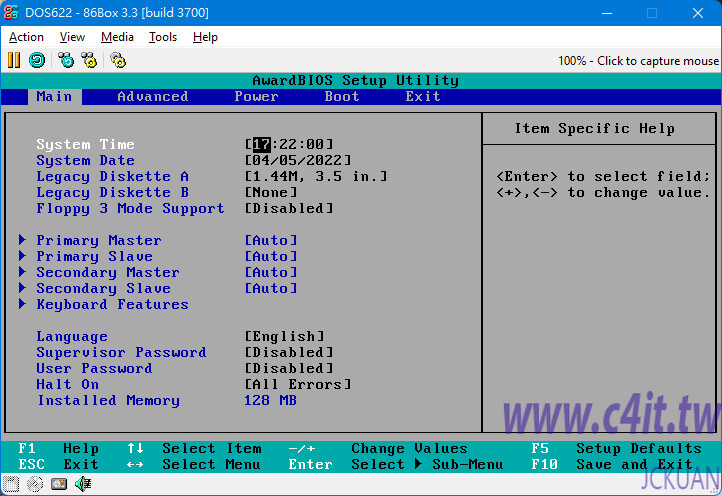Click the [All Errors] Halt On value

click(297, 384)
